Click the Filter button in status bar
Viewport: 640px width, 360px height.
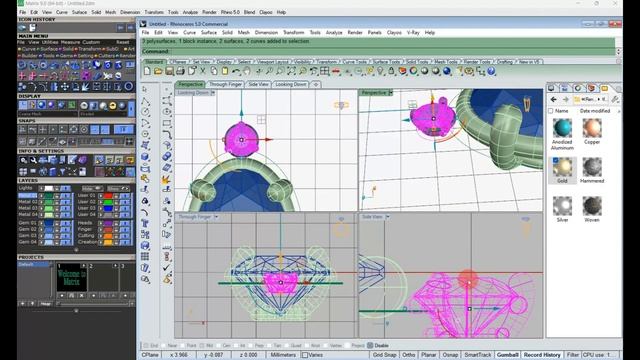click(573, 355)
